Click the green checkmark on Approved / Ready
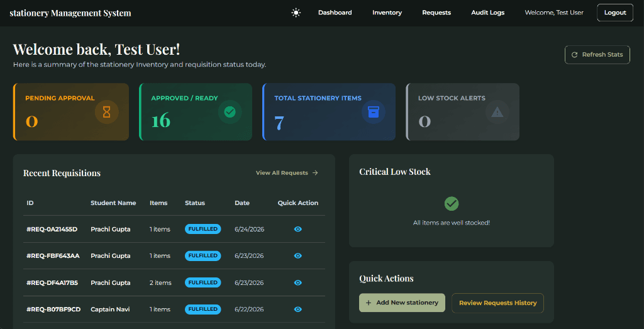The image size is (644, 329). point(230,112)
